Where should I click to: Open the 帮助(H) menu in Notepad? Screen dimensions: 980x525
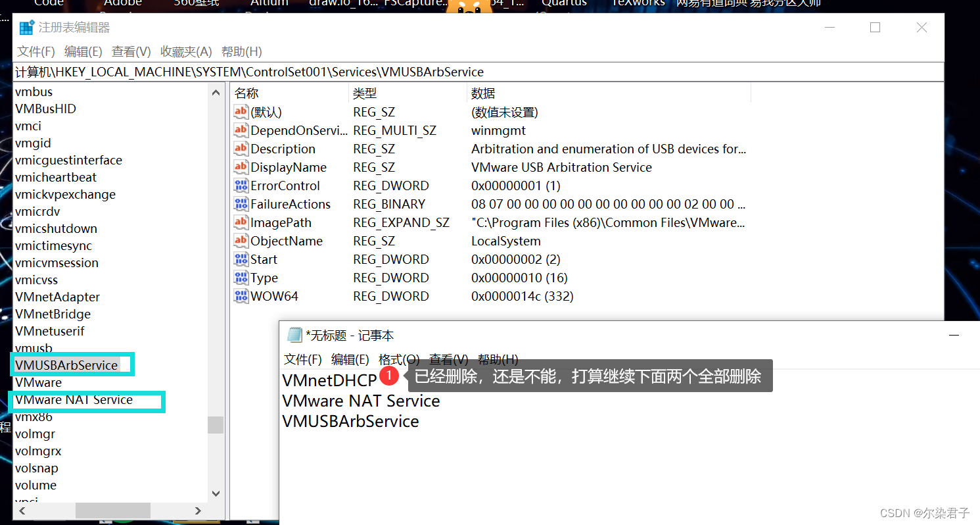(498, 359)
